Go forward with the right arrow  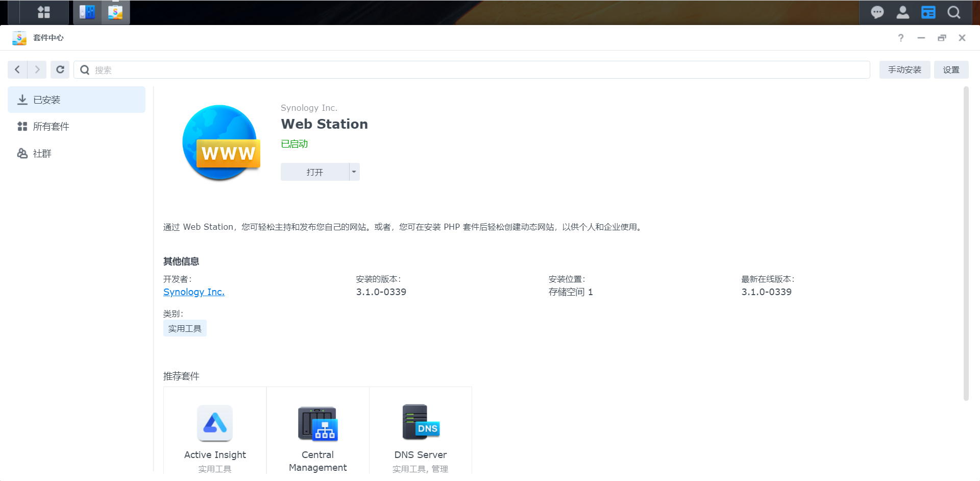point(37,69)
